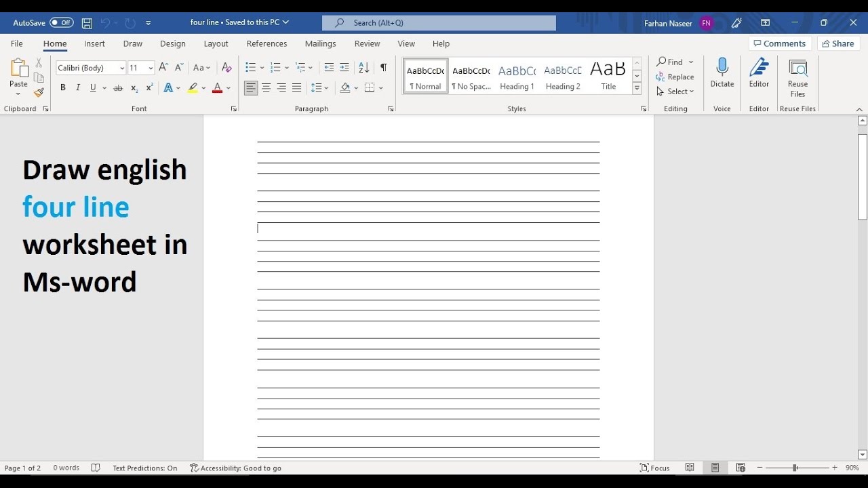The height and width of the screenshot is (488, 868).
Task: Apply yellow text highlight color
Action: (x=193, y=88)
